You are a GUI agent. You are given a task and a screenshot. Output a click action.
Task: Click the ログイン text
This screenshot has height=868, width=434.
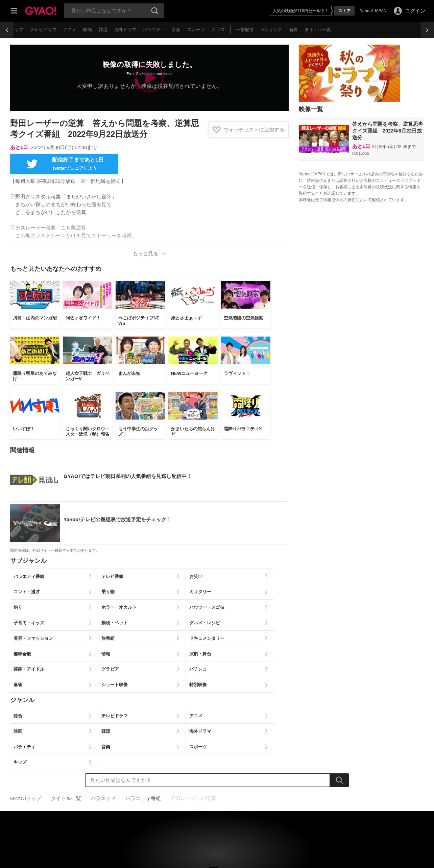(415, 11)
